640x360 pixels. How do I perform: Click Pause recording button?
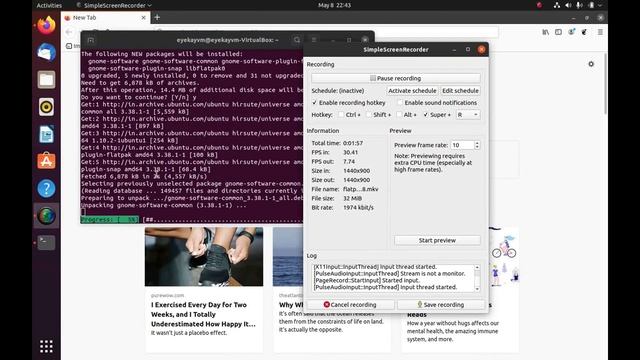(x=396, y=78)
